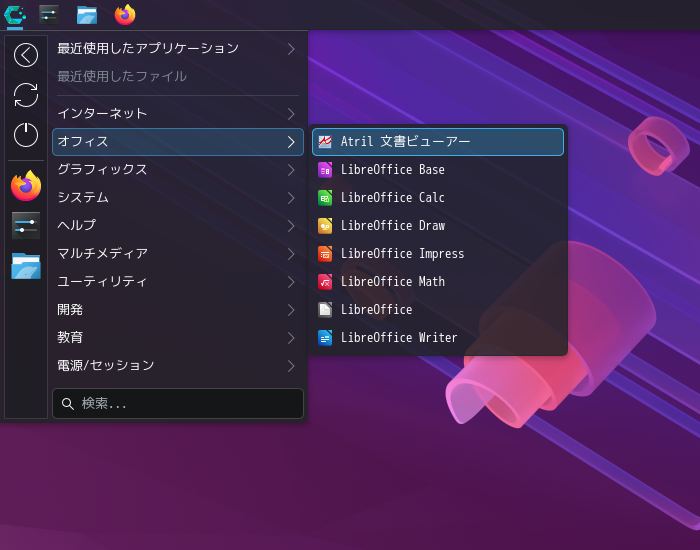
Task: Click the power-off icon in the menu sidebar
Action: 26,135
